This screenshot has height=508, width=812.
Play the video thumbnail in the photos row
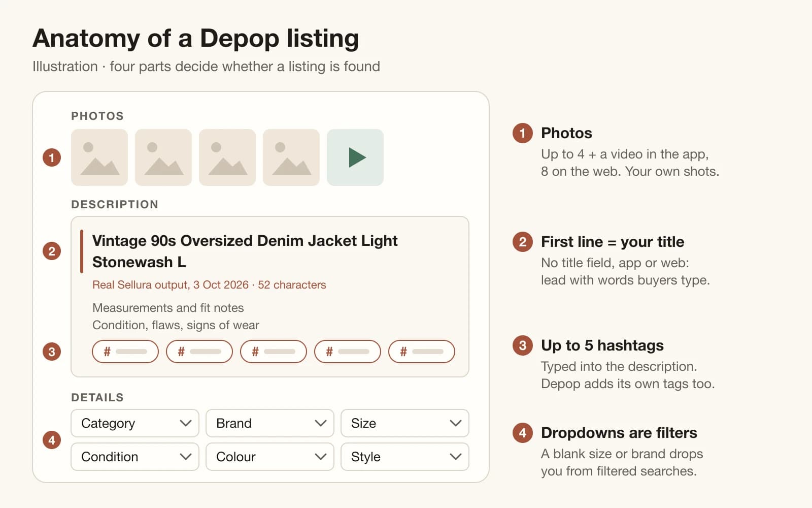coord(355,157)
